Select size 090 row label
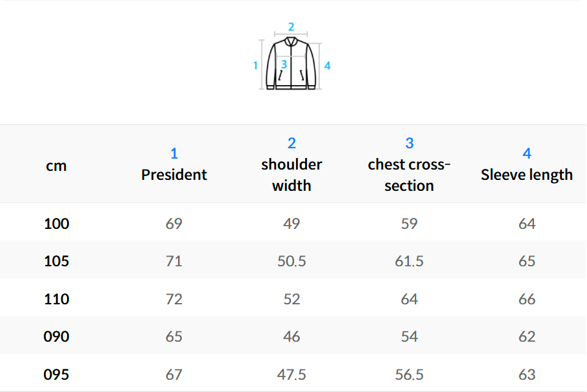587x392 pixels. pos(56,337)
